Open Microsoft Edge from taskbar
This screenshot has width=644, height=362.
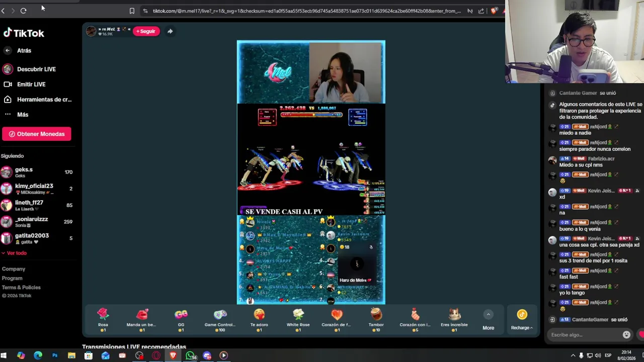38,355
